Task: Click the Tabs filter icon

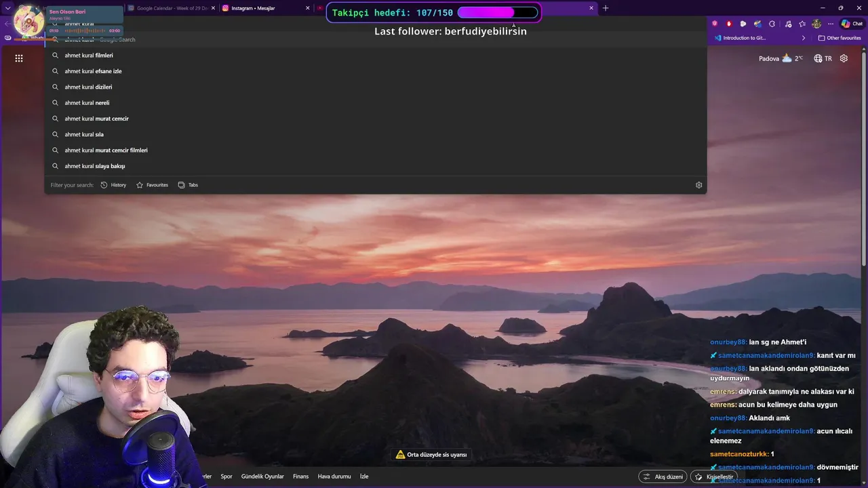Action: [181, 185]
